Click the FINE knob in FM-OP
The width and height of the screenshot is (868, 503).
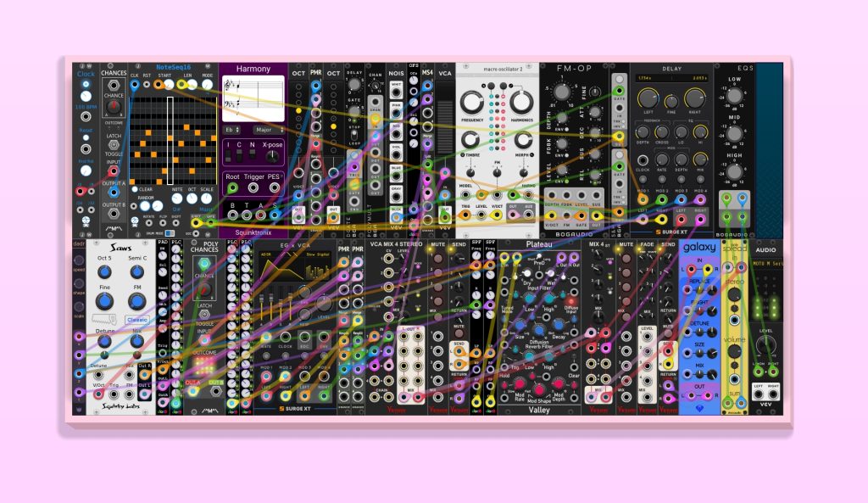click(x=595, y=92)
